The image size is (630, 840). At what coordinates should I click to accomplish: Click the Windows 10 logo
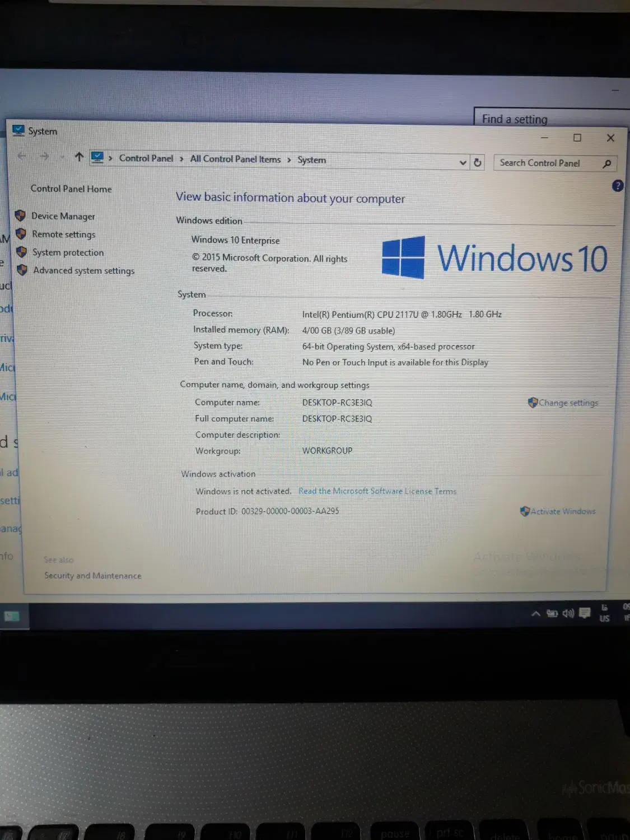[494, 258]
